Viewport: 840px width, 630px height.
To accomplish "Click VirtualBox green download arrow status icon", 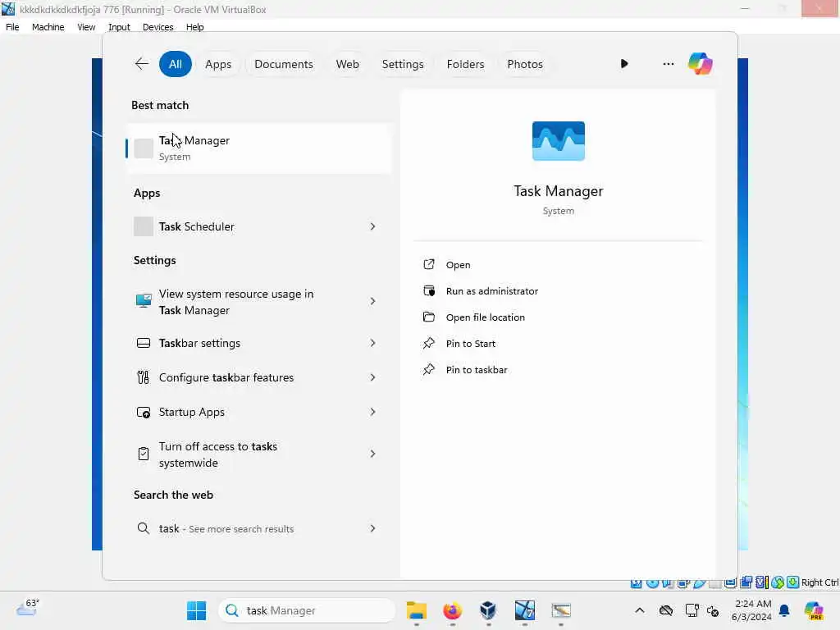I will 793,582.
